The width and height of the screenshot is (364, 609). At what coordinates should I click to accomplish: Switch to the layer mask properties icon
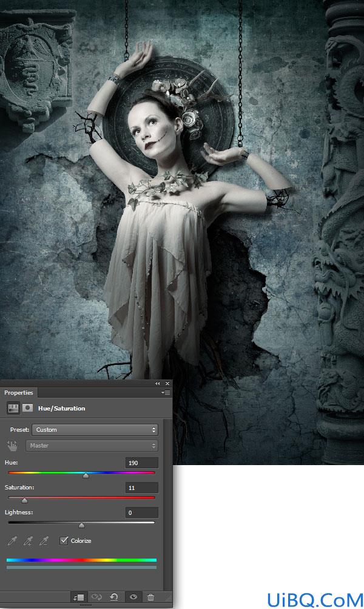27,408
